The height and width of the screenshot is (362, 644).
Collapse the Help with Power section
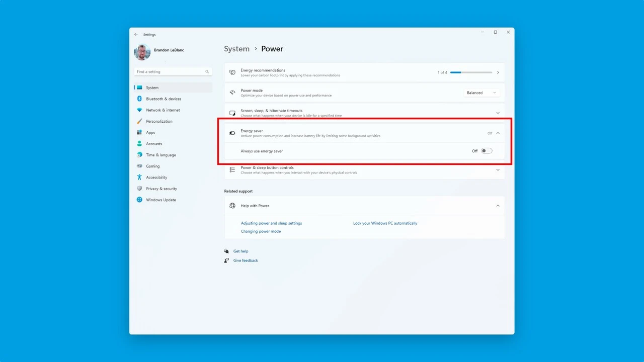[x=498, y=206]
